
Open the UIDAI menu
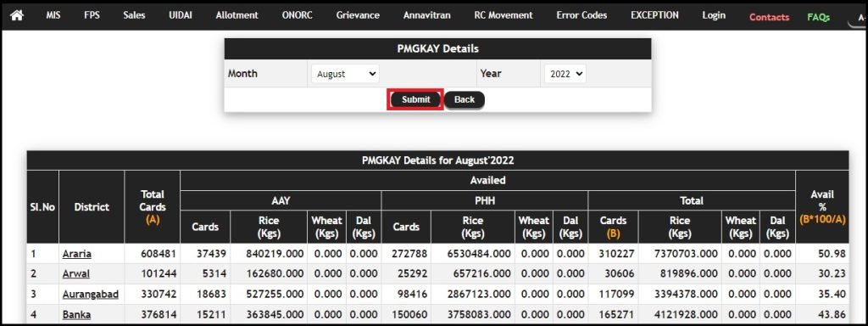[181, 15]
